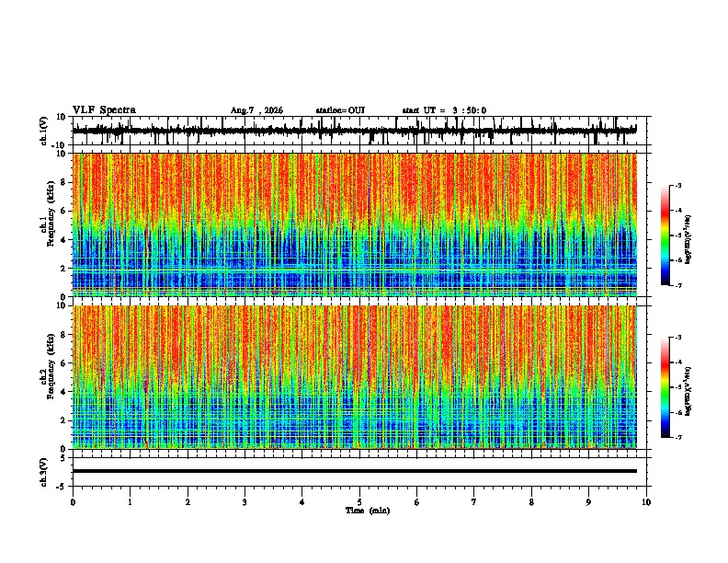
Task: Click the flat black ch.3 voltage trace
Action: 355,471
